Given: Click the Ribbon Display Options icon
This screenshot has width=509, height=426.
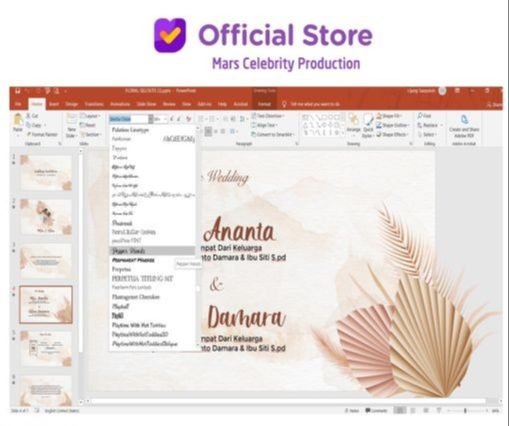Looking at the screenshot, I should click(457, 91).
